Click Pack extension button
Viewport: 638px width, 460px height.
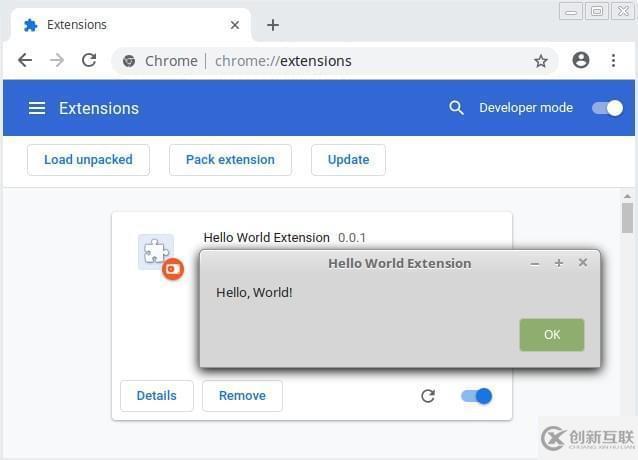pos(230,160)
